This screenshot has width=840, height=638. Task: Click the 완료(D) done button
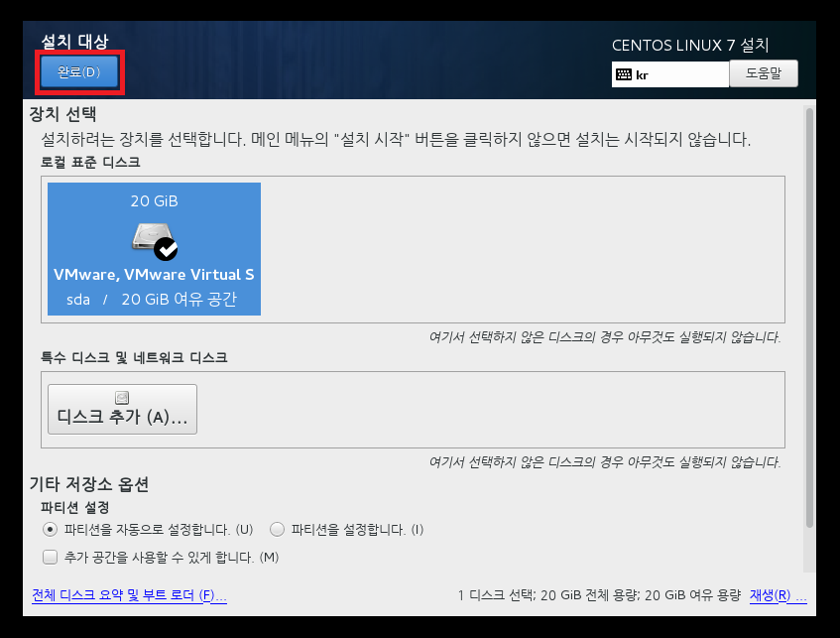click(79, 71)
